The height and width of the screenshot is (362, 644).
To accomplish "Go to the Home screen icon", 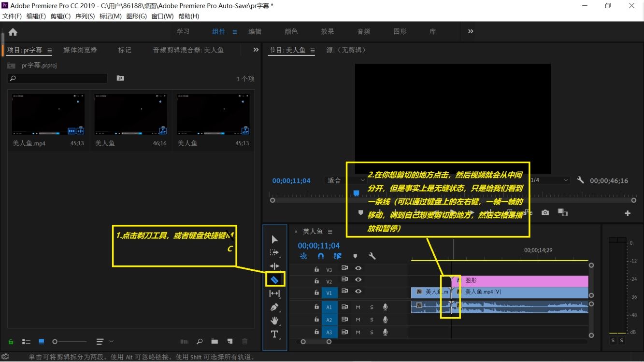I will (13, 32).
